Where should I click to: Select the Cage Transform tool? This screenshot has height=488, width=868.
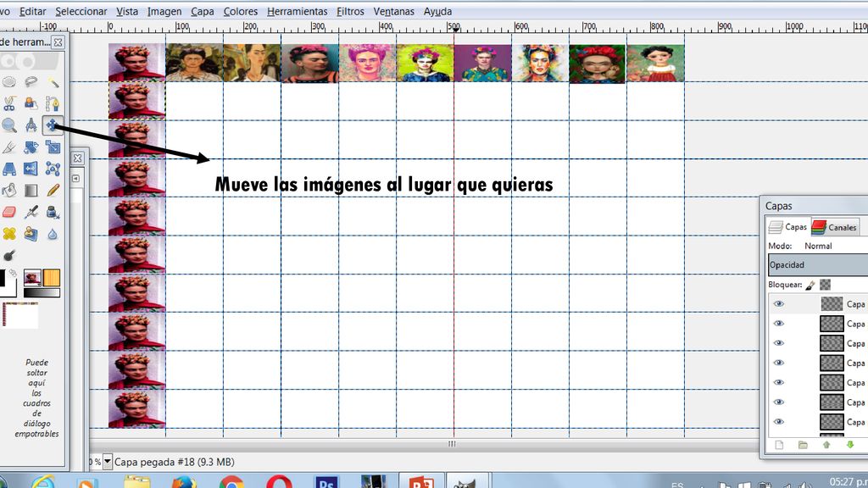click(53, 169)
